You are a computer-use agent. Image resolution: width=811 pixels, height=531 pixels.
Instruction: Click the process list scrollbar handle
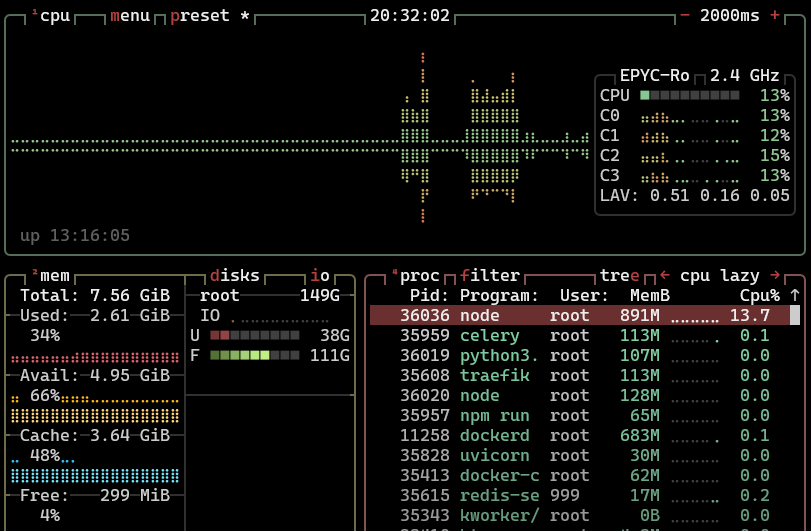click(x=795, y=315)
